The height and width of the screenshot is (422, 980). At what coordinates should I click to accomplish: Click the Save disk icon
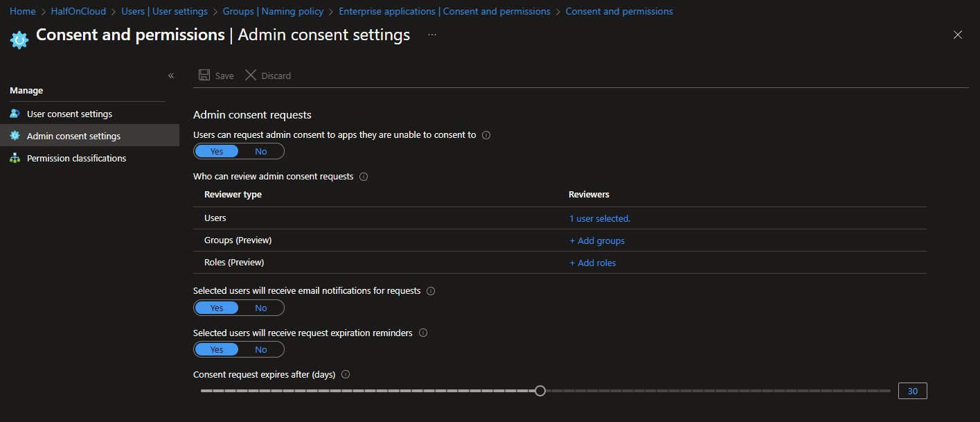click(204, 75)
